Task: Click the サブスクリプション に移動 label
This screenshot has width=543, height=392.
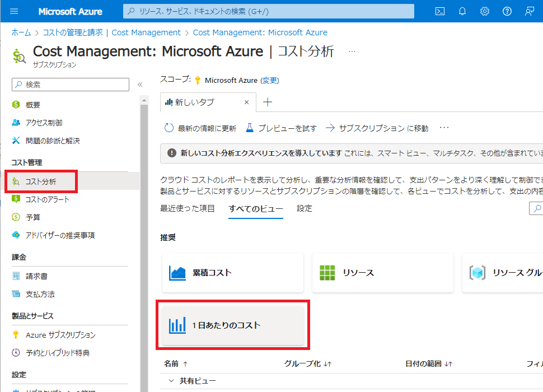Action: pyautogui.click(x=383, y=128)
